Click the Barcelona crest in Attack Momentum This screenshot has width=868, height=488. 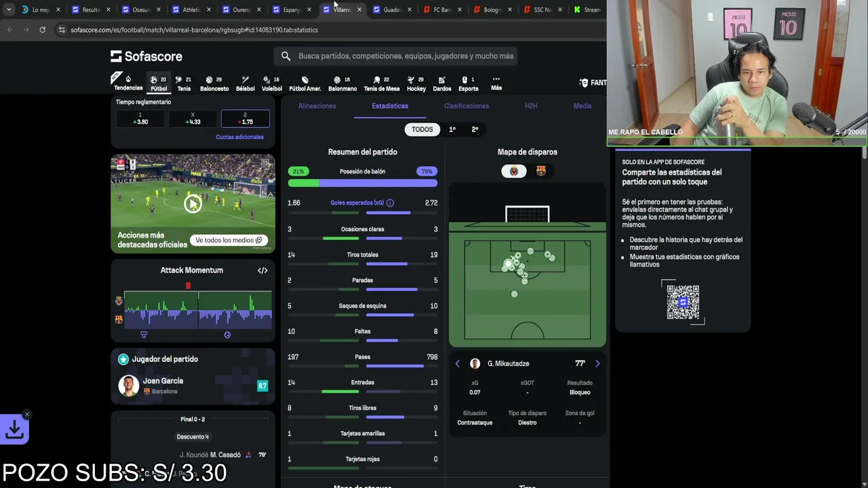click(119, 319)
